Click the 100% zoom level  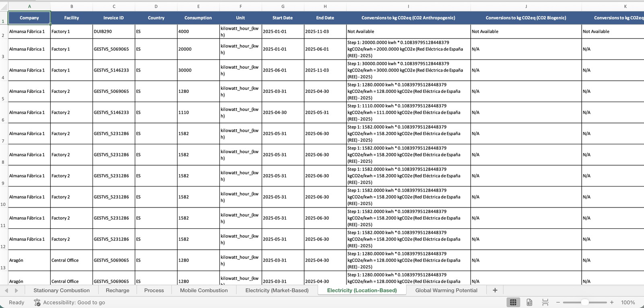tap(628, 302)
